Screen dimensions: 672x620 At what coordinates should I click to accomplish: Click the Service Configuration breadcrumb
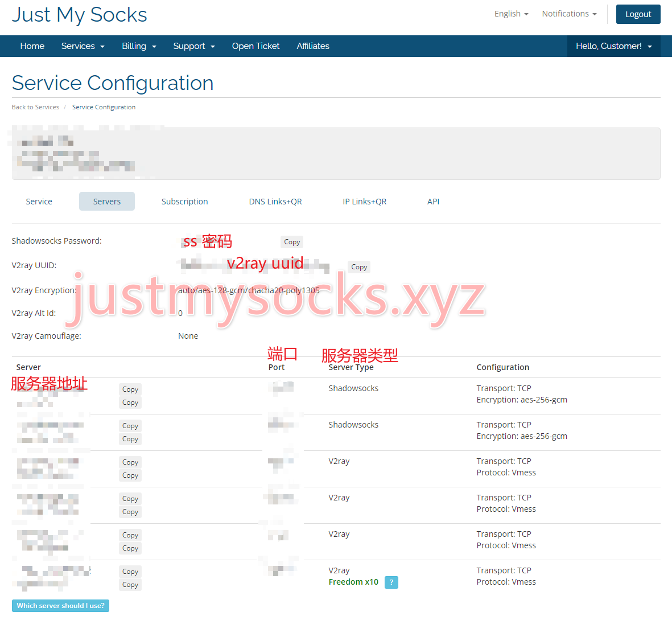coord(104,107)
